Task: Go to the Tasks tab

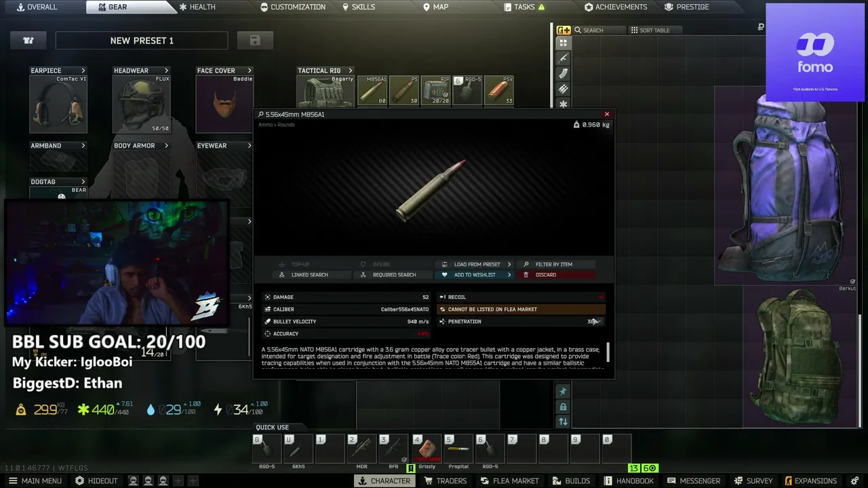Action: click(524, 7)
